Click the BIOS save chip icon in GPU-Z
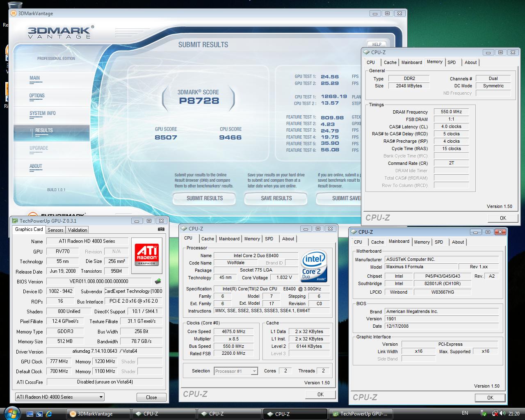This screenshot has width=525, height=420. tap(157, 281)
